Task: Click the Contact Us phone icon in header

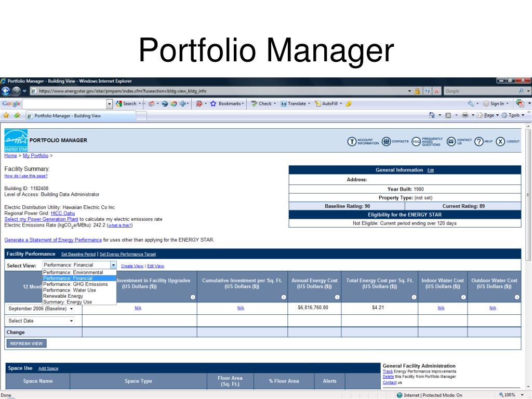Action: tap(451, 141)
